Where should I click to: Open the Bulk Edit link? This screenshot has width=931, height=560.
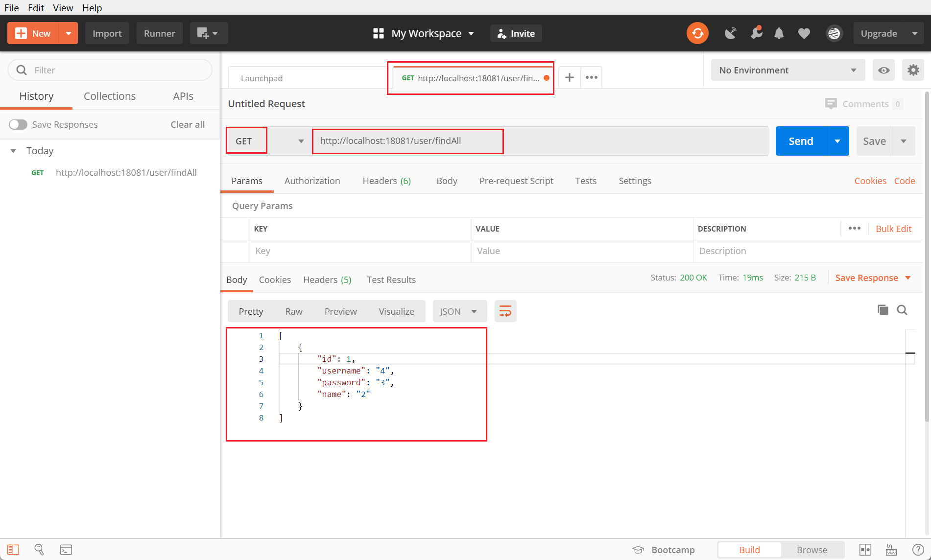click(x=893, y=229)
